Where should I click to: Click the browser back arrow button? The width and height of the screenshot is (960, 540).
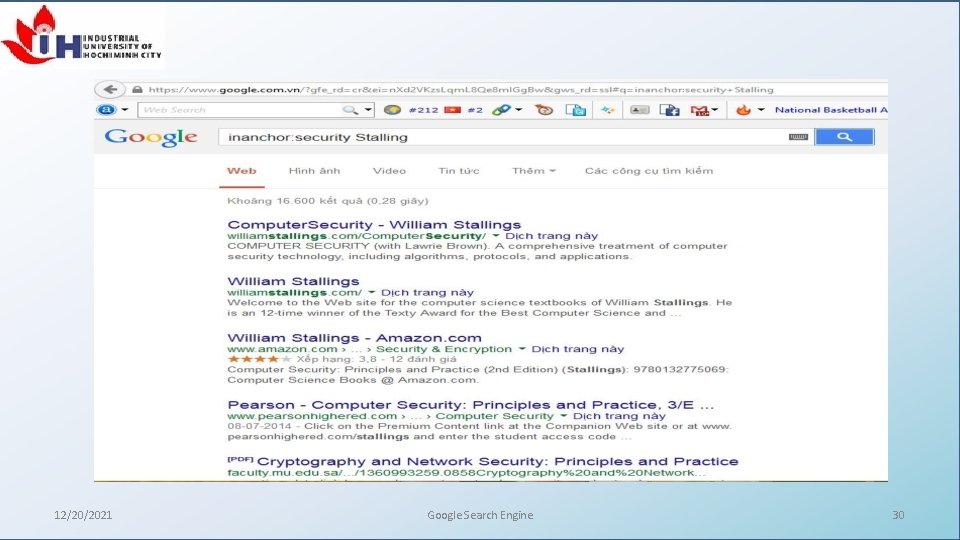click(110, 89)
